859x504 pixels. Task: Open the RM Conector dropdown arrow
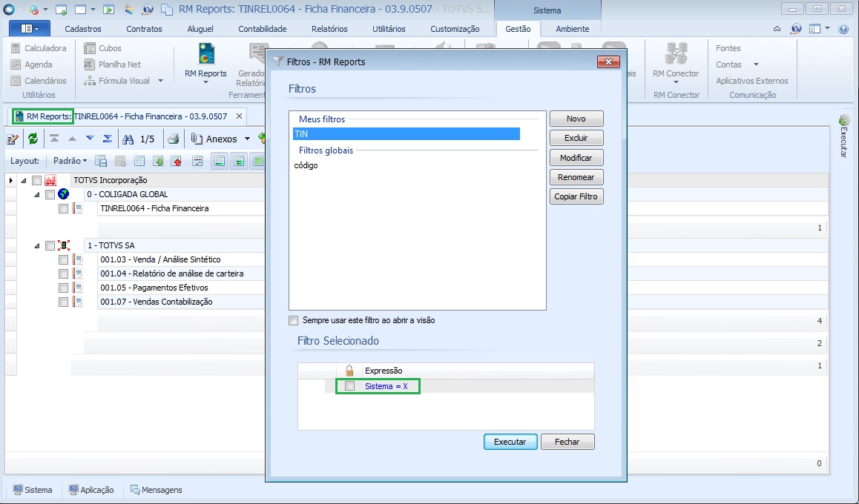click(676, 82)
